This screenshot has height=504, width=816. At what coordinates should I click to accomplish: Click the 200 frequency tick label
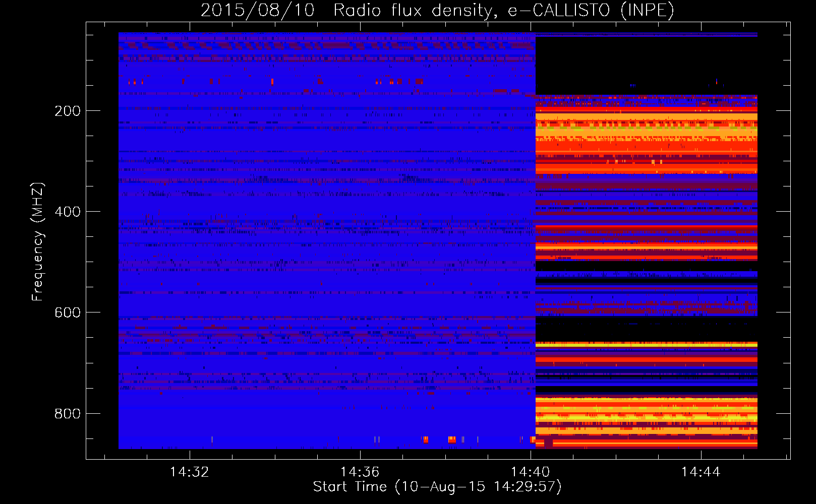68,111
